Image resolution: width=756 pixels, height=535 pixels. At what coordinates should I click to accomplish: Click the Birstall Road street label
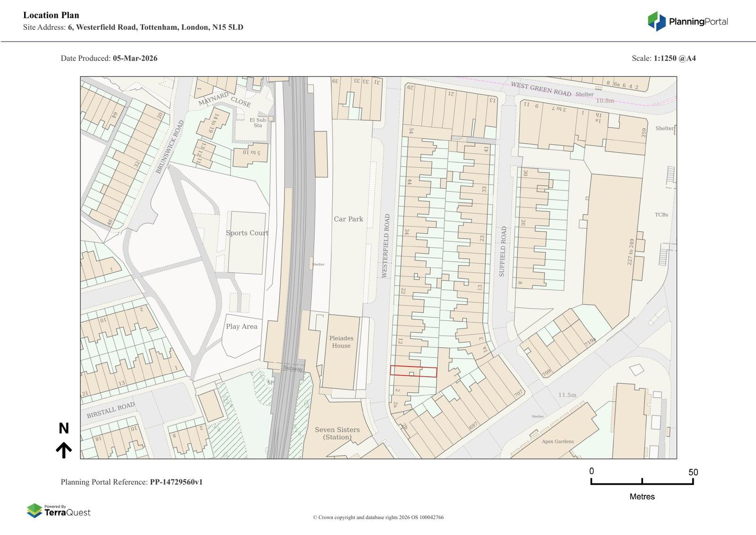(111, 410)
